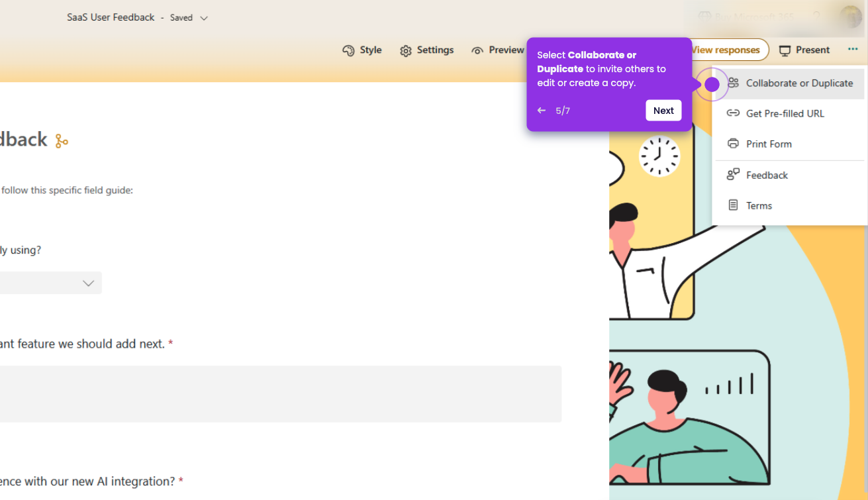
Task: Select Print Form from menu
Action: 790,144
